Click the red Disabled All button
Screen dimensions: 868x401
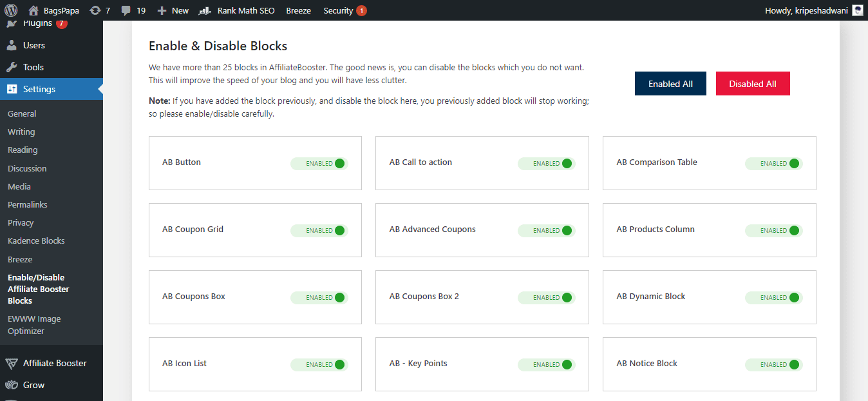pos(753,84)
